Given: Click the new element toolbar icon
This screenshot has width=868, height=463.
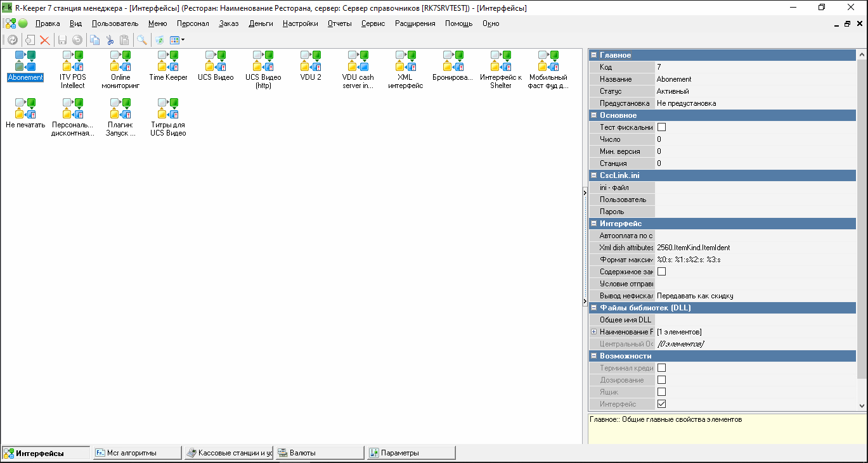Looking at the screenshot, I should coord(30,40).
